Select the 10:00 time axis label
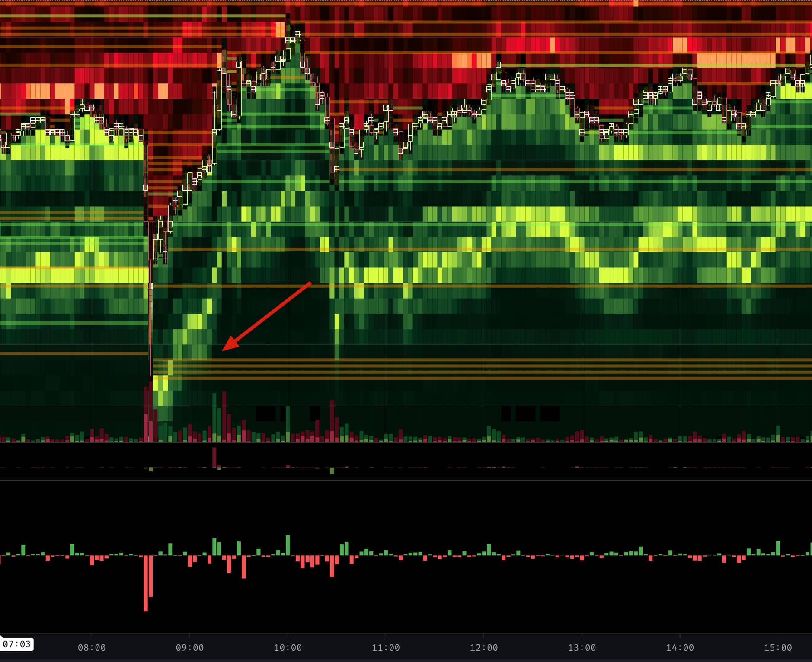The height and width of the screenshot is (662, 812). [288, 648]
